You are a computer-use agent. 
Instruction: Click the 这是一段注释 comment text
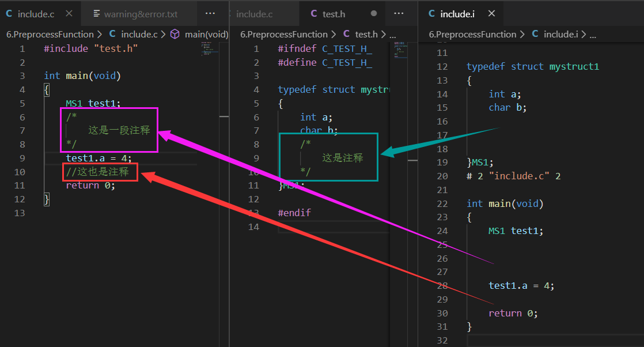point(119,130)
